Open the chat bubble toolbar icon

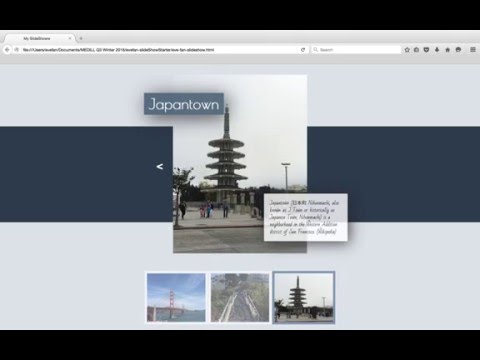click(458, 50)
